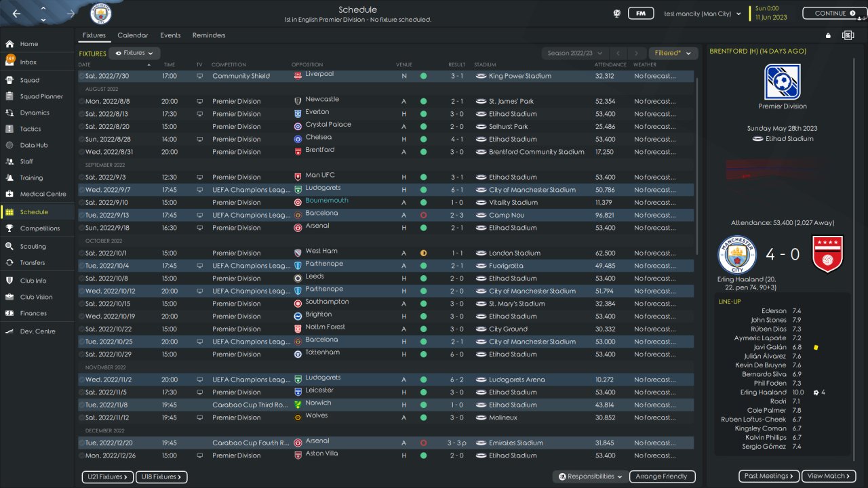868x488 pixels.
Task: Click the Manchester City badge in header
Action: tap(101, 14)
